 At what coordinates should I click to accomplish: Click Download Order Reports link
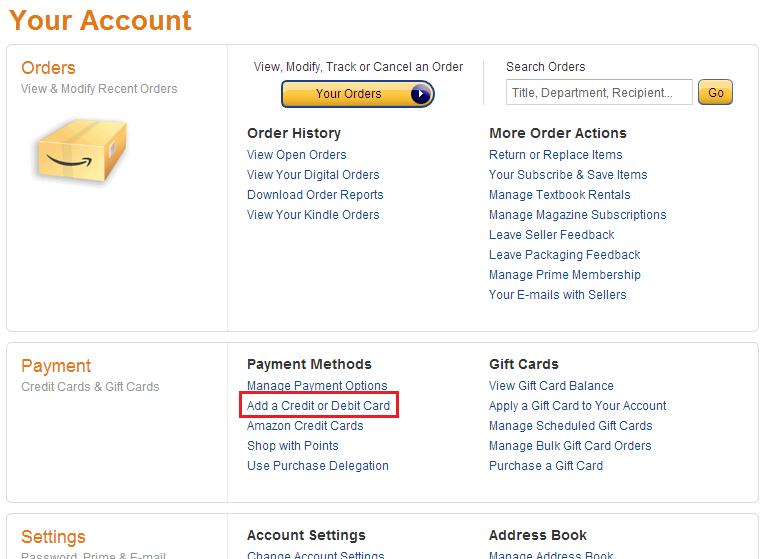[x=315, y=195]
